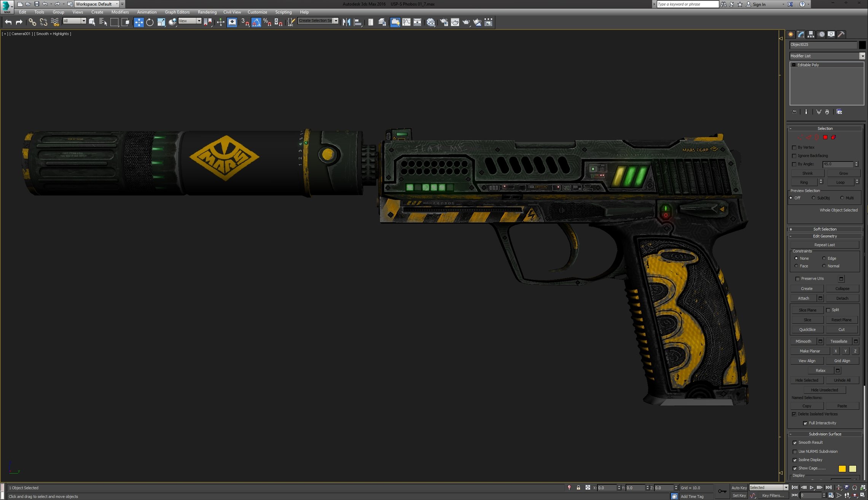Open the Render Setup teapot icon
The image size is (868, 500).
[444, 22]
